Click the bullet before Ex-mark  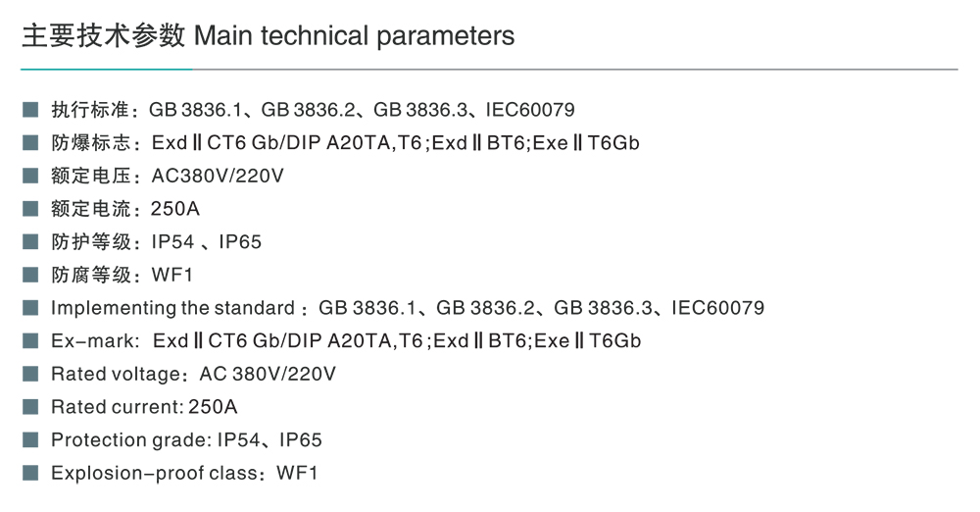[30, 340]
